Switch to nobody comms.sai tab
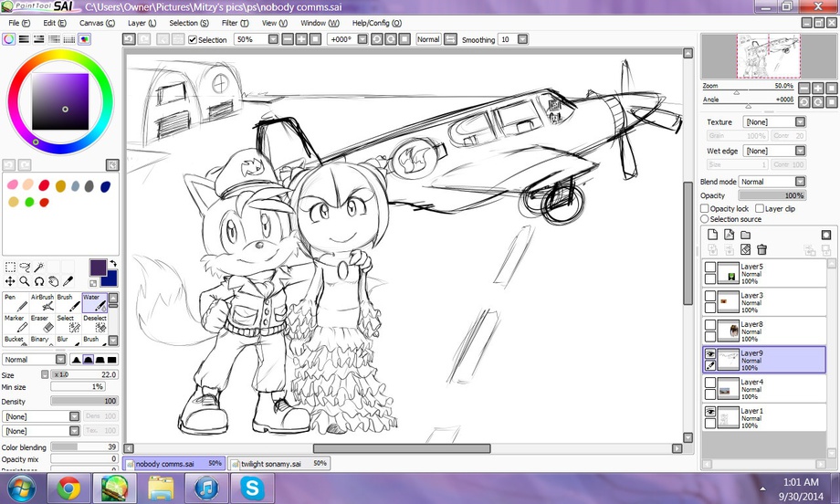 click(174, 463)
